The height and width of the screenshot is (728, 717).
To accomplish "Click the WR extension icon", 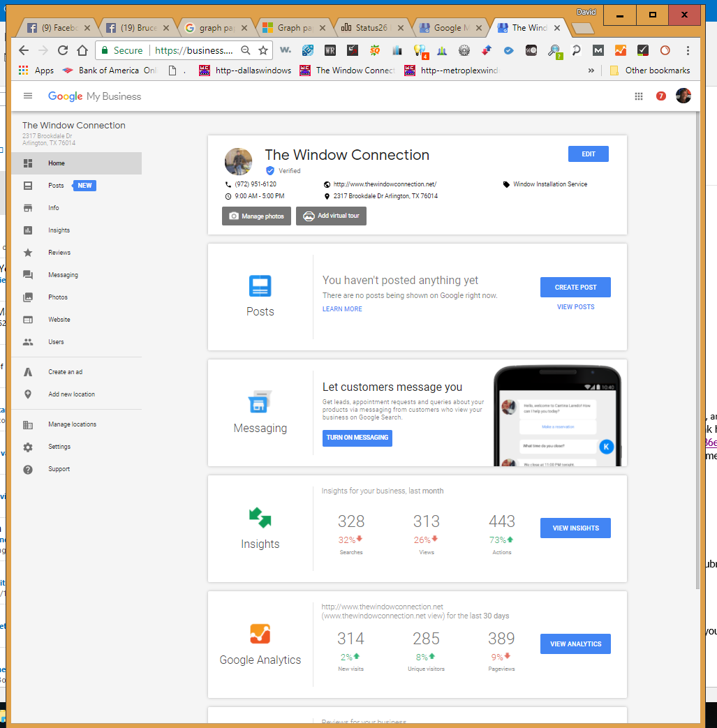I will (x=330, y=50).
